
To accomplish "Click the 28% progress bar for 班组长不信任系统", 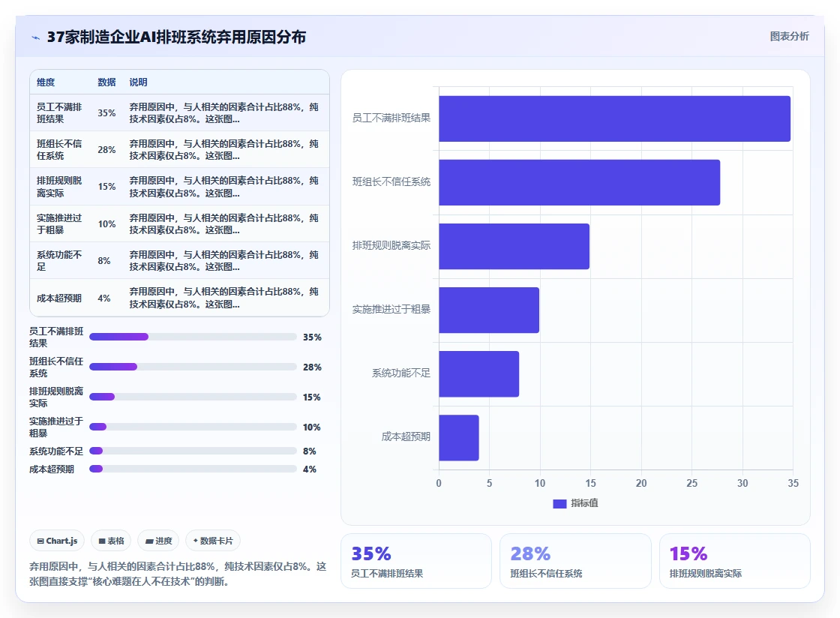I will click(193, 367).
